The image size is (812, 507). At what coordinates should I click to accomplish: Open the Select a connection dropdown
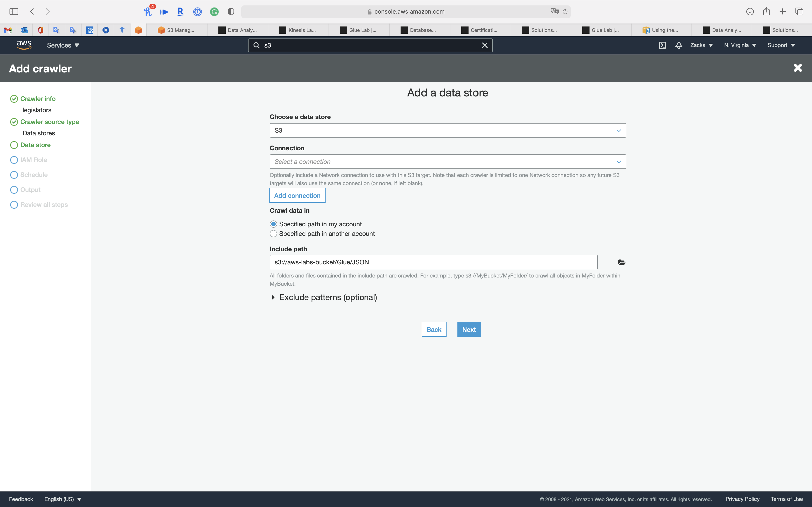[x=447, y=162]
